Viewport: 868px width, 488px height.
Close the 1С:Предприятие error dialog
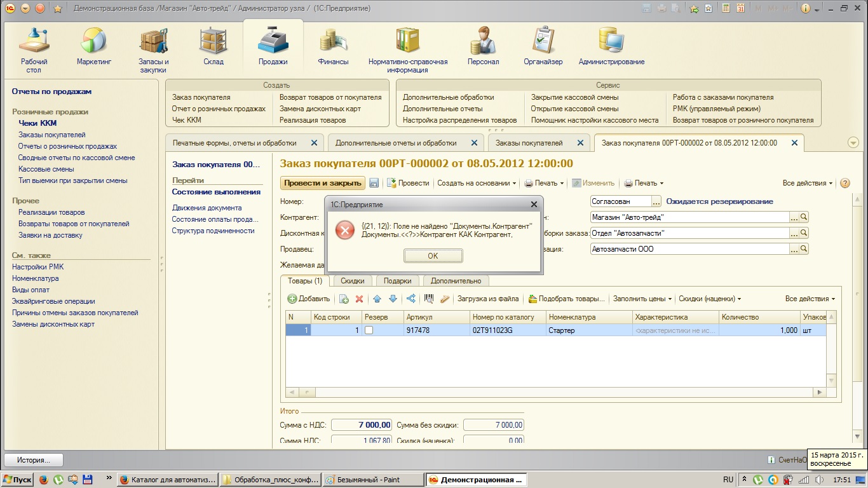tap(534, 205)
